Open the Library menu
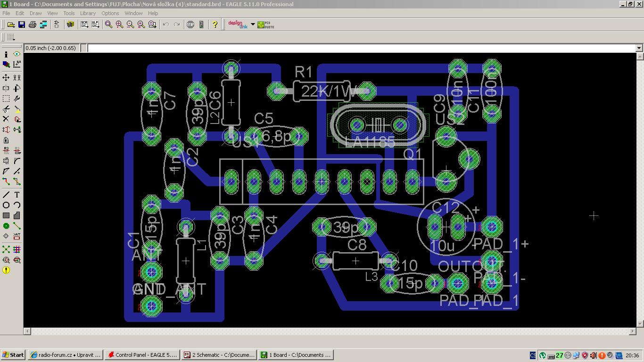The height and width of the screenshot is (362, 644). (88, 13)
